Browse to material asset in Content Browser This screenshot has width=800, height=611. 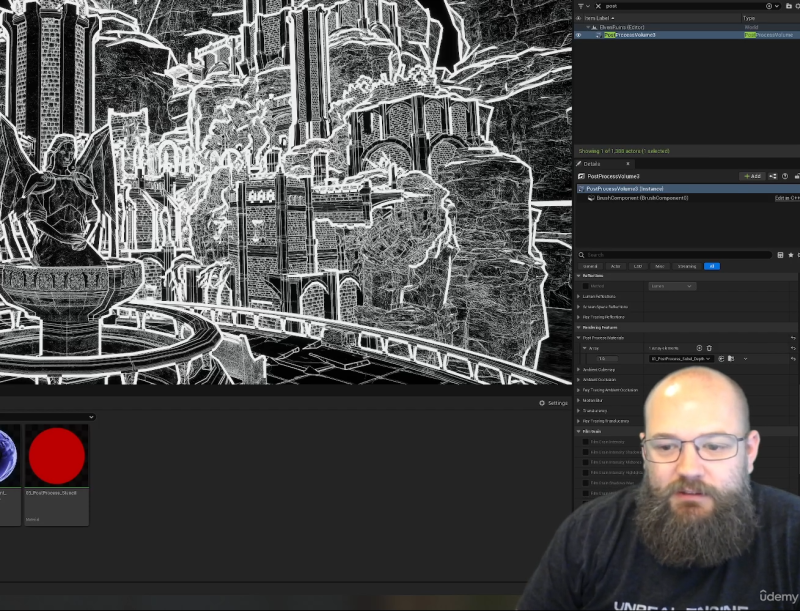point(731,358)
